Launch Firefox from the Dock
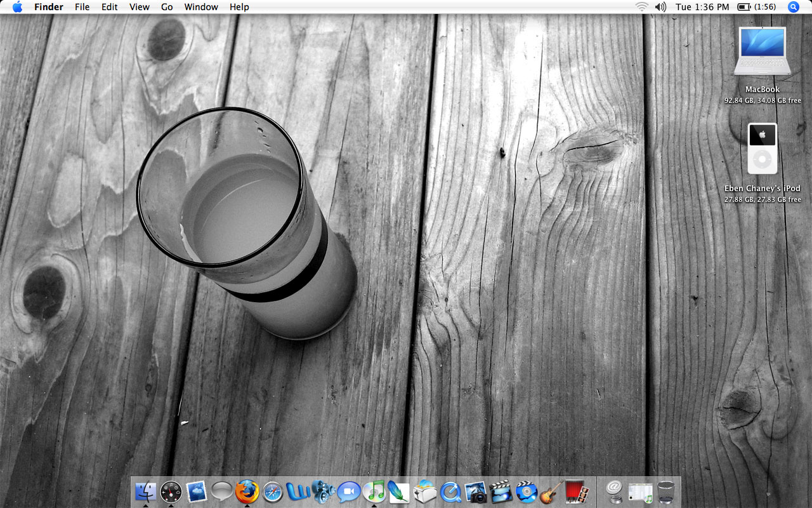 pos(247,491)
